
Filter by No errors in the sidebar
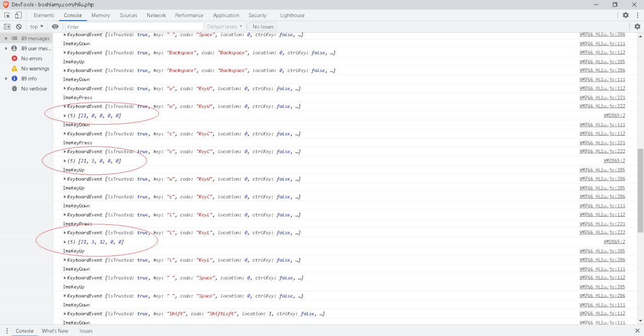point(31,58)
